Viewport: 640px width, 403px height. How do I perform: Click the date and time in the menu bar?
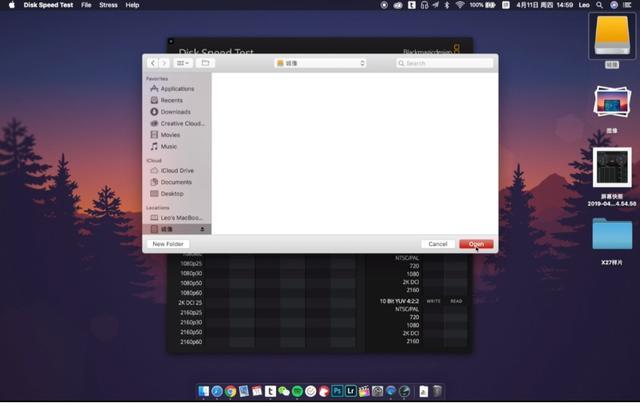coord(544,5)
